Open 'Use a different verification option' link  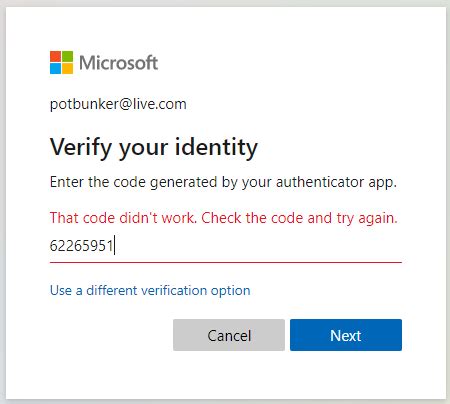pos(150,290)
